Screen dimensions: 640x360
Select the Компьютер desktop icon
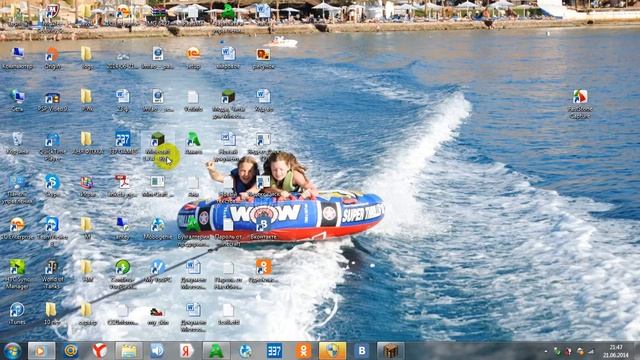[17, 58]
